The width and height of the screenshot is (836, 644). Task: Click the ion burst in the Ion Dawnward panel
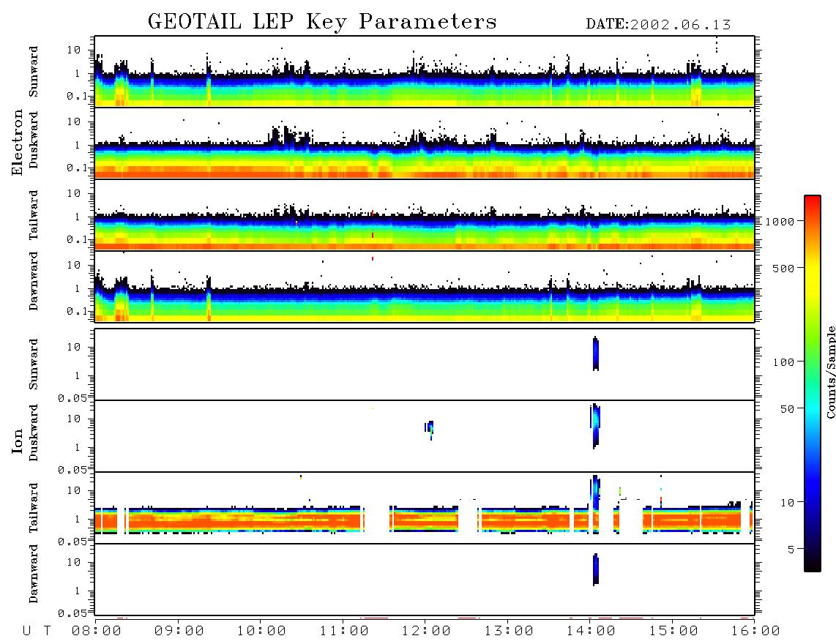[x=596, y=569]
